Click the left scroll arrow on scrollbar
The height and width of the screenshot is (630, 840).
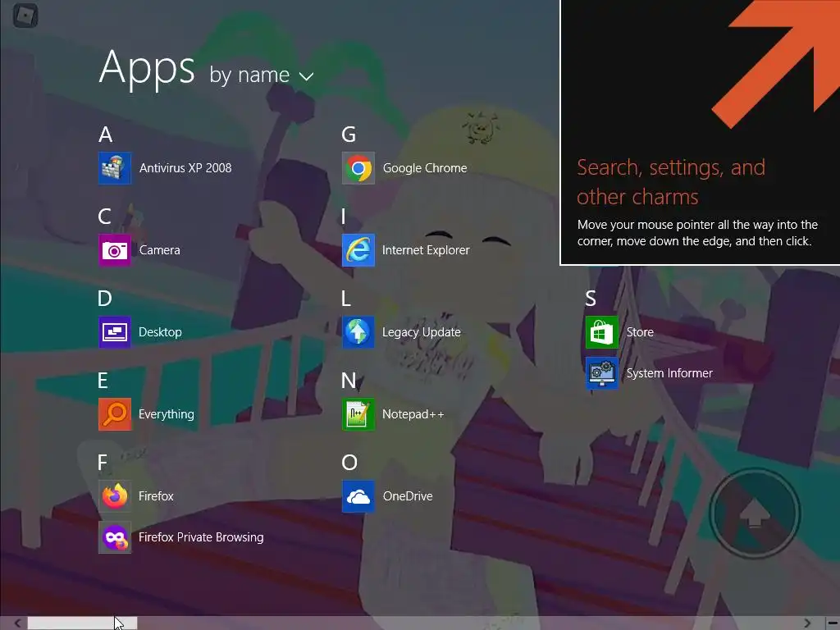[17, 623]
